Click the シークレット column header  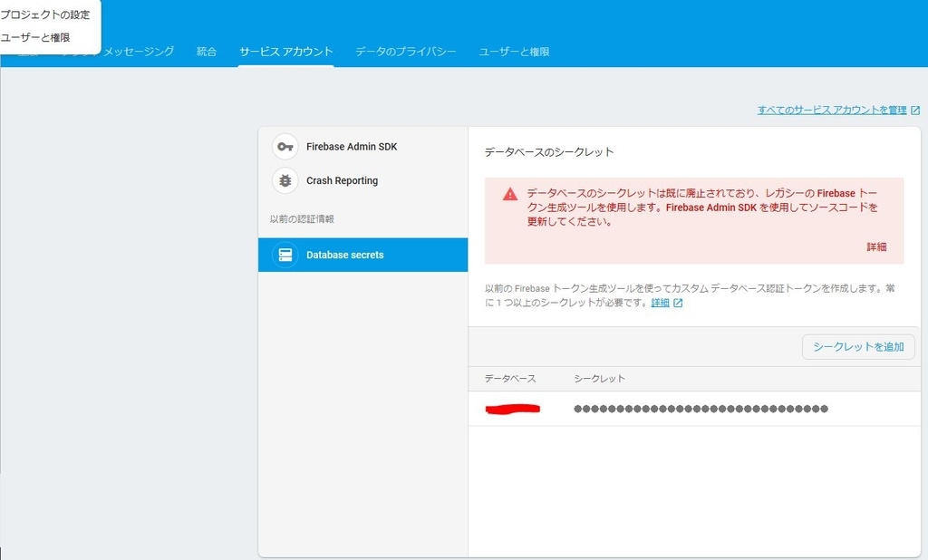coord(600,379)
